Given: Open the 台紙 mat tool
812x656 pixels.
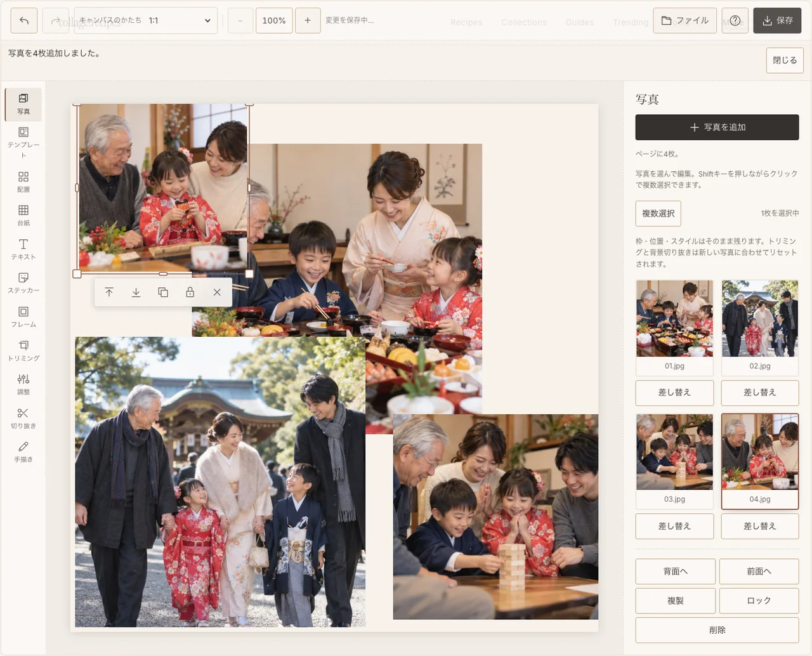Looking at the screenshot, I should pyautogui.click(x=23, y=215).
